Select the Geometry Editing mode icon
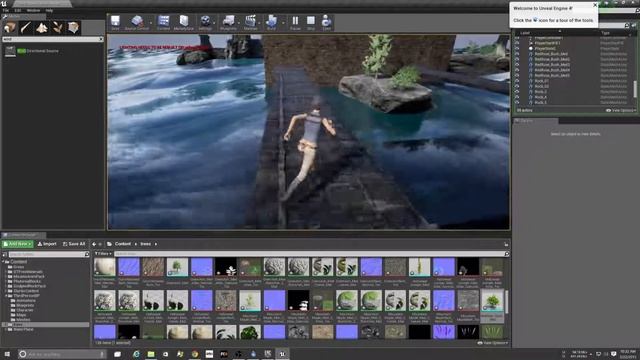Viewport: 640px width, 360px height. pyautogui.click(x=73, y=28)
